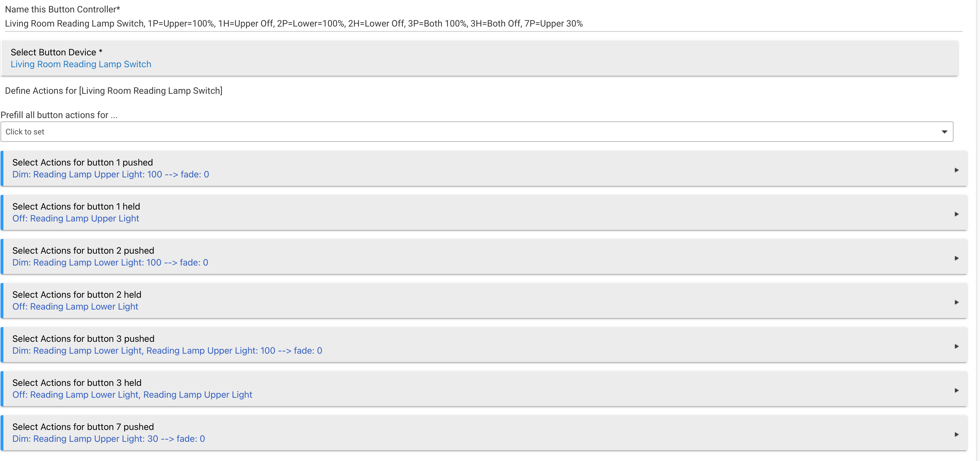Click the dropdown caret on Click to set
This screenshot has width=980, height=461.
pyautogui.click(x=944, y=132)
